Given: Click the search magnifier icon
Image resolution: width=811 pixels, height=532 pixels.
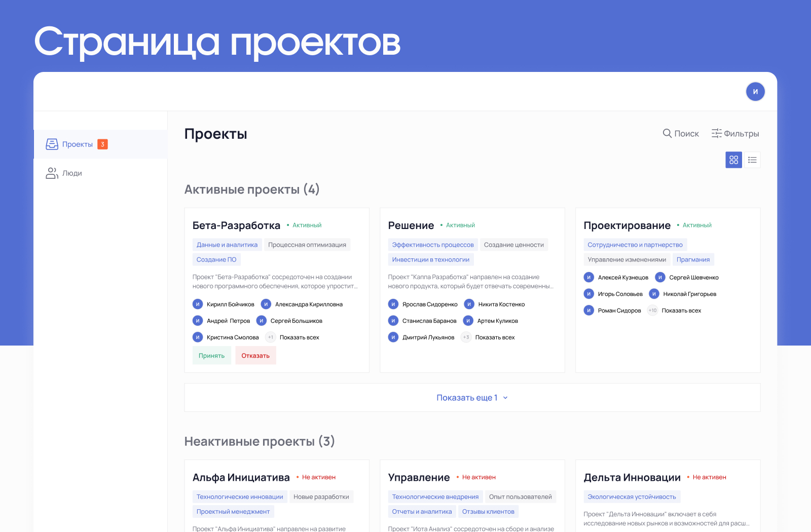Looking at the screenshot, I should [x=667, y=133].
